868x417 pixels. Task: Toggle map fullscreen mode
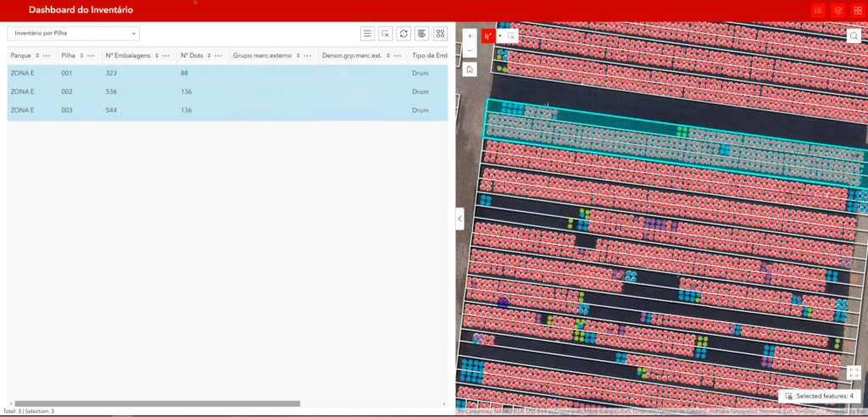click(x=854, y=373)
